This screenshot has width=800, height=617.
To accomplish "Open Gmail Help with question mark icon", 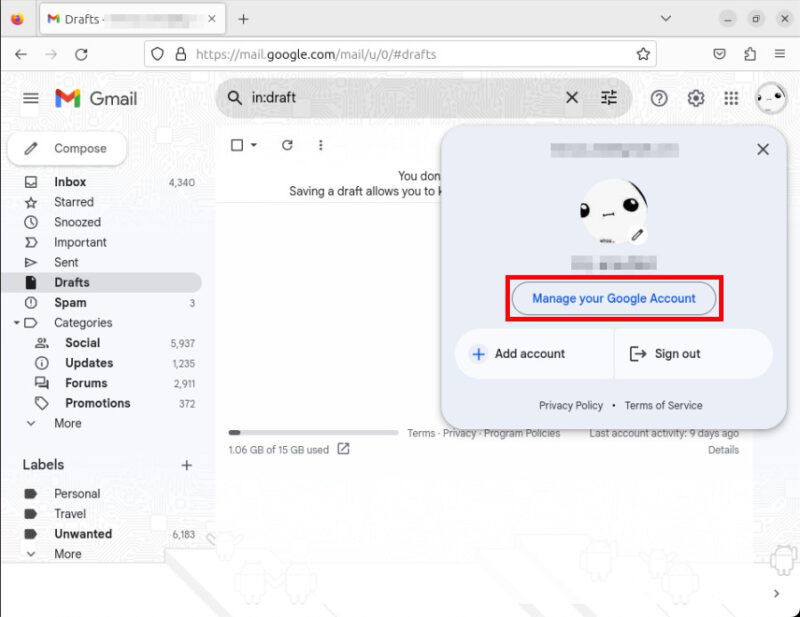I will pyautogui.click(x=659, y=98).
